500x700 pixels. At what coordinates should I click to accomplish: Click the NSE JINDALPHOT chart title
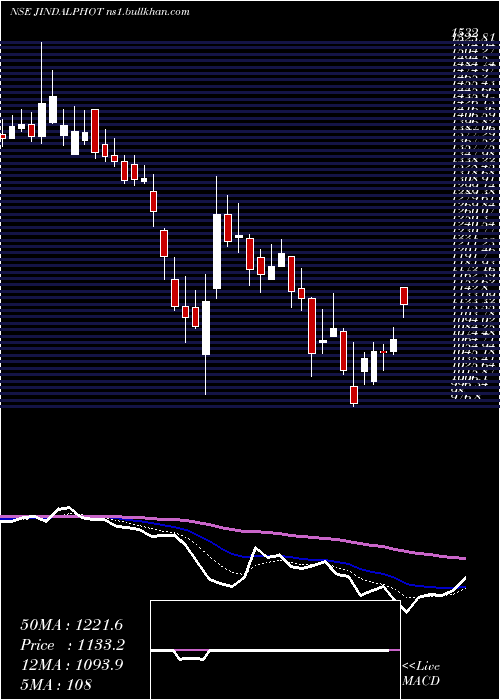tap(99, 12)
